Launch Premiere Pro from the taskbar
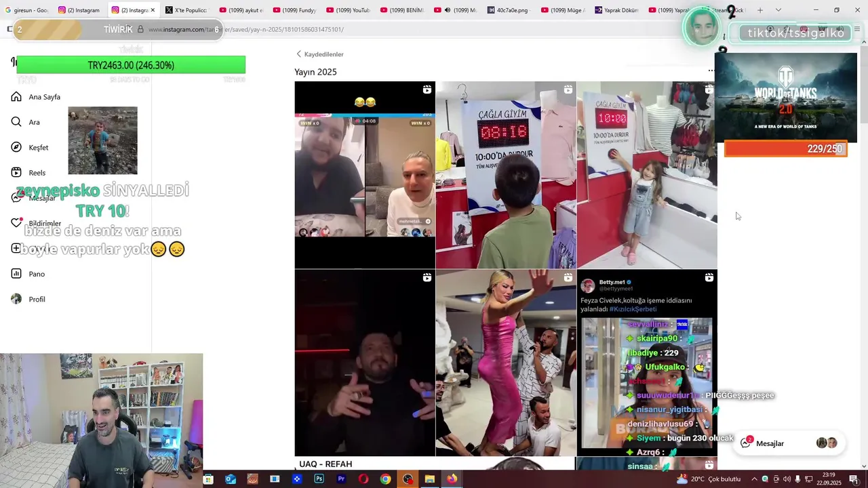This screenshot has width=868, height=488. [x=341, y=479]
